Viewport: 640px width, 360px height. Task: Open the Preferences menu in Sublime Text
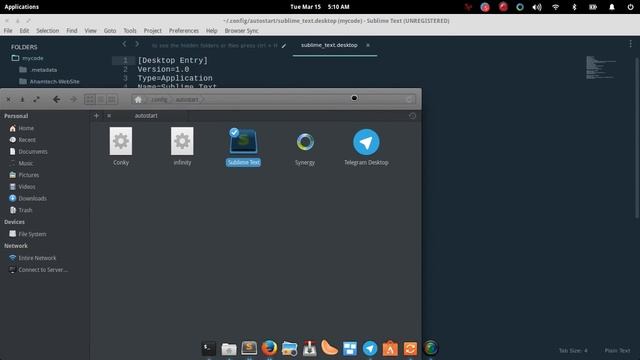184,31
